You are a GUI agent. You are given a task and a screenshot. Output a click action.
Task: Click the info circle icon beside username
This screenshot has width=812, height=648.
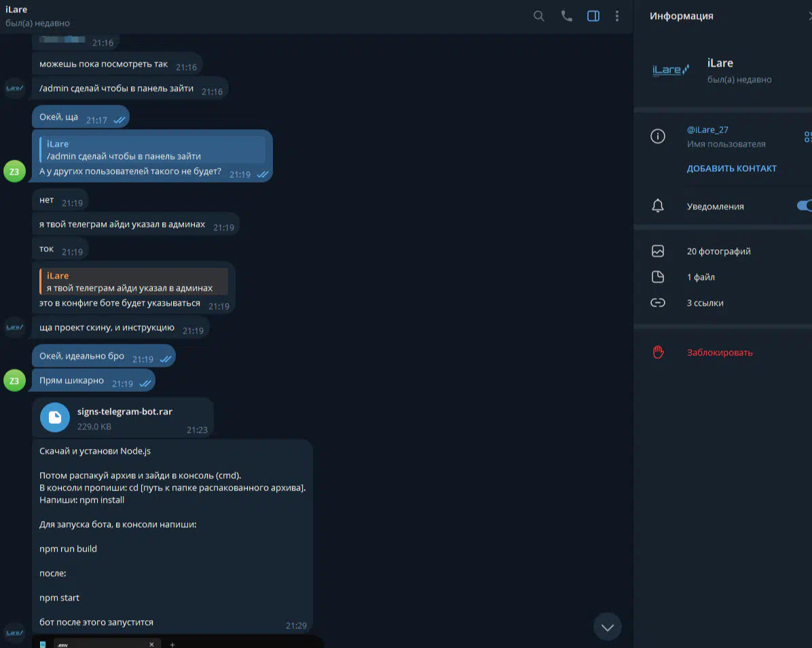(658, 137)
